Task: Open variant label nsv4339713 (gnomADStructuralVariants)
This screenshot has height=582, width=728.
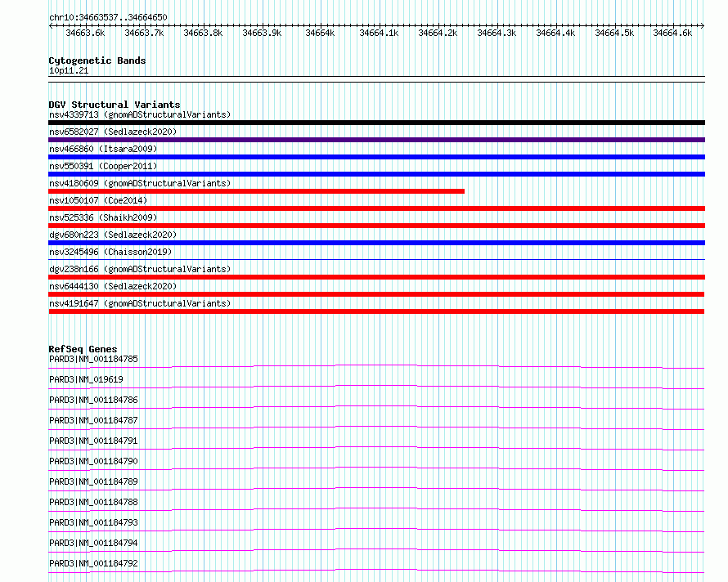Action: 140,114
